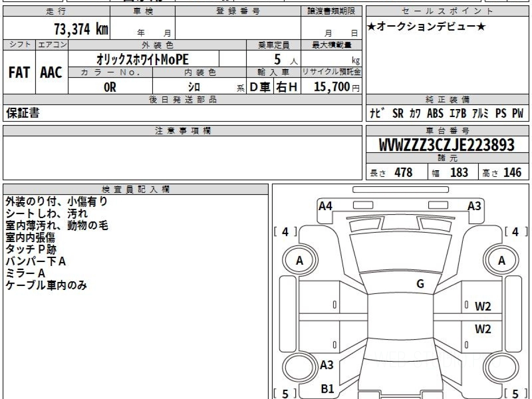Click the left front tire rating [ 4 ]
The height and width of the screenshot is (399, 532).
[x=286, y=232]
